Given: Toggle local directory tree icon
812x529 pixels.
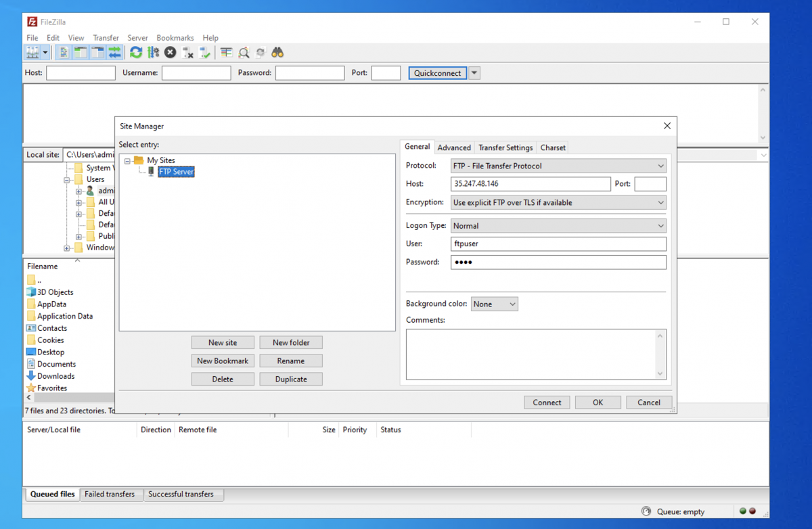Looking at the screenshot, I should [x=81, y=52].
